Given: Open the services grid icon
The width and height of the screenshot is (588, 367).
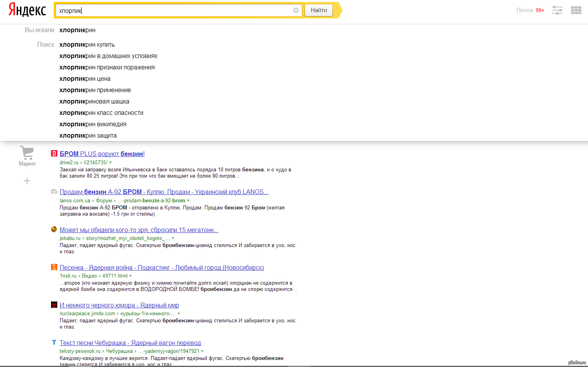Looking at the screenshot, I should tap(576, 10).
